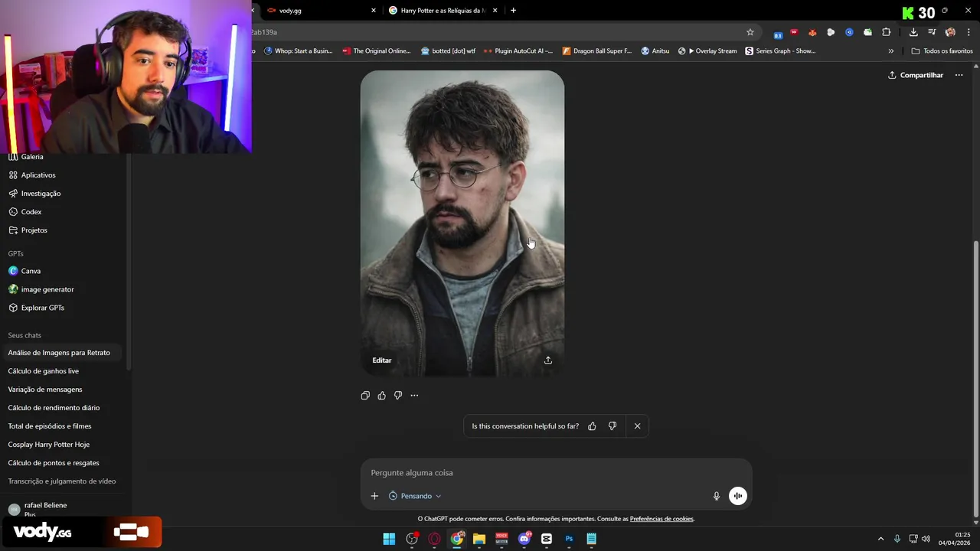Open chat Análise de Imagens para Retrato
The width and height of the screenshot is (980, 551).
[x=63, y=353]
